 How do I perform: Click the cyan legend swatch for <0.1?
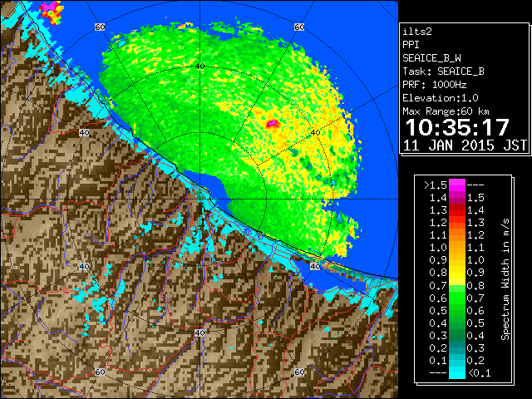pyautogui.click(x=456, y=372)
